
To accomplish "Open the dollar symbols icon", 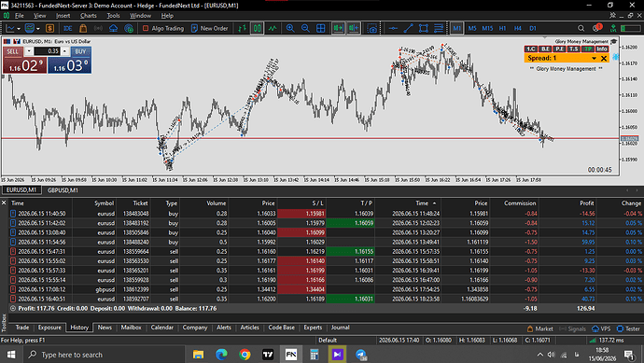I will coord(50,28).
